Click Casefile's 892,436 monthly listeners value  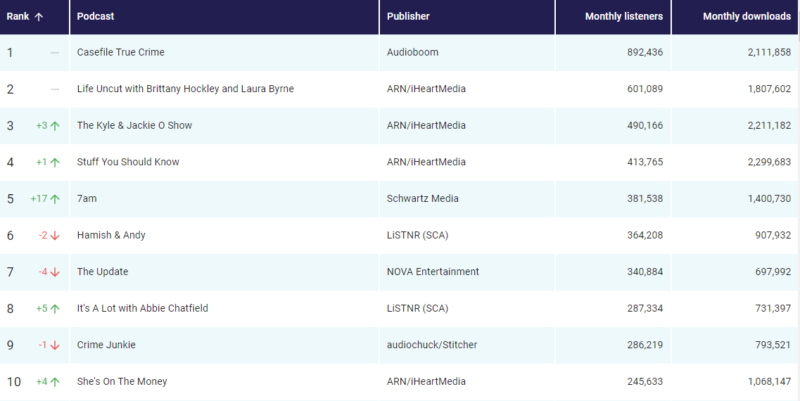coord(637,52)
